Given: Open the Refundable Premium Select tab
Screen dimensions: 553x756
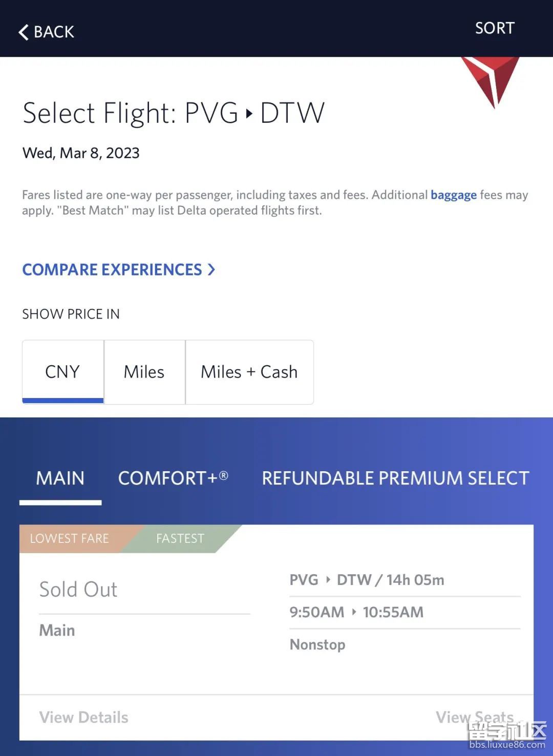Looking at the screenshot, I should [x=395, y=478].
